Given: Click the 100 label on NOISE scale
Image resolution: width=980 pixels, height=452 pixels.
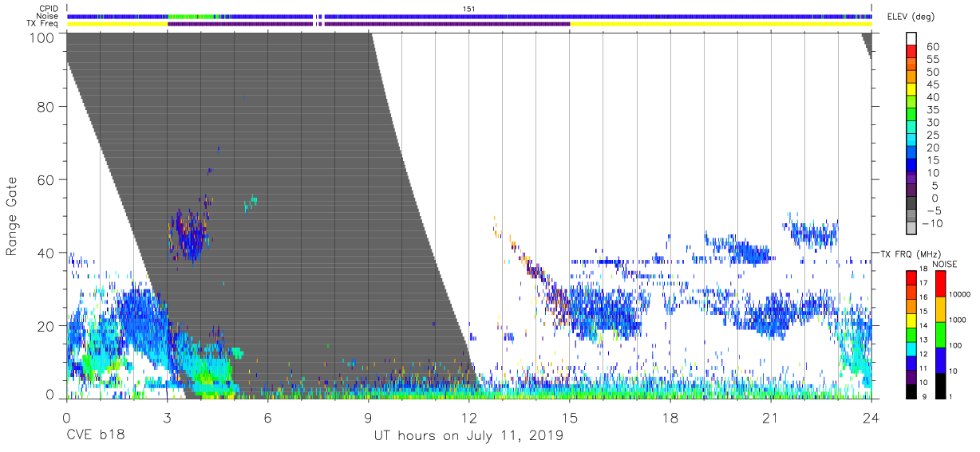Looking at the screenshot, I should 955,345.
